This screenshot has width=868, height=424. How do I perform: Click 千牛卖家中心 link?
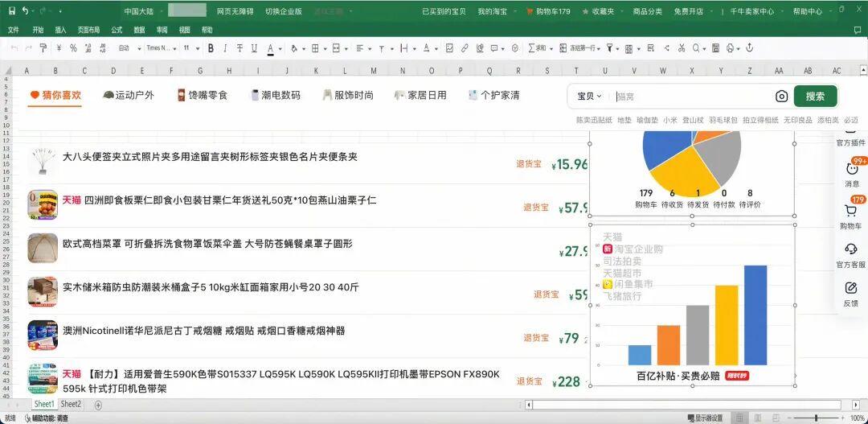click(x=751, y=11)
